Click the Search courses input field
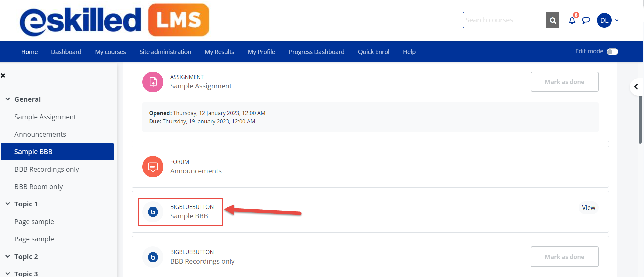 [504, 20]
